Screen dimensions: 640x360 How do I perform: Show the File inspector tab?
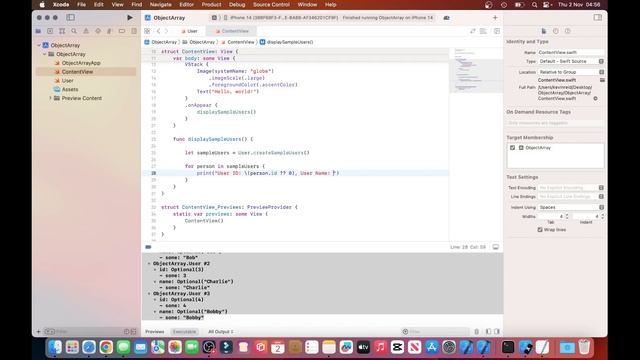pos(544,31)
